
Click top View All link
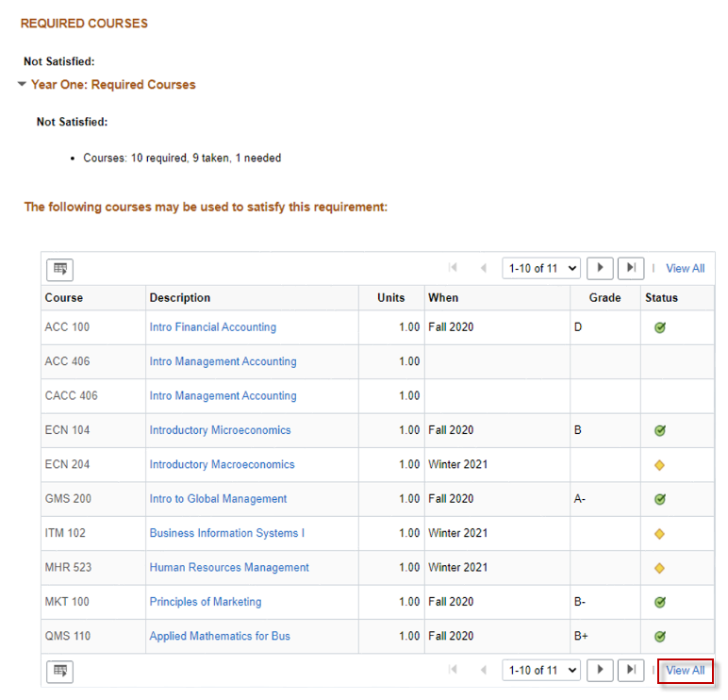pyautogui.click(x=686, y=269)
